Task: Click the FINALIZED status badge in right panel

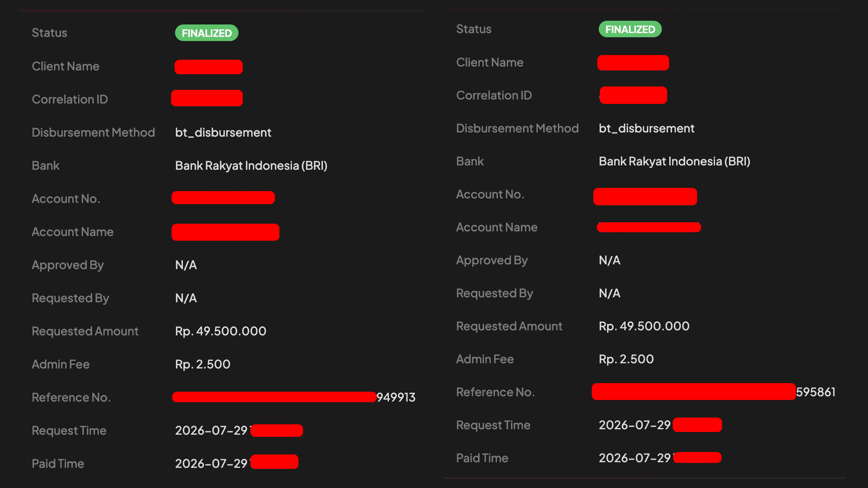Action: [x=630, y=29]
